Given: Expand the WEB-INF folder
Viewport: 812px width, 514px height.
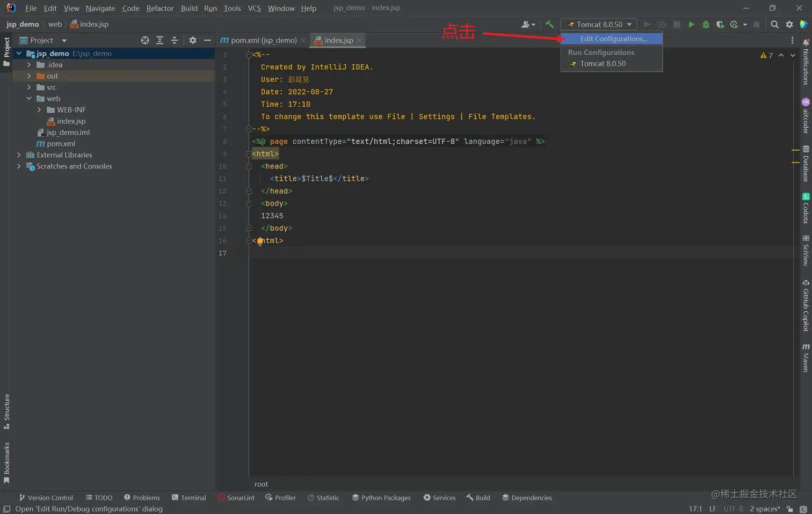Looking at the screenshot, I should 39,110.
